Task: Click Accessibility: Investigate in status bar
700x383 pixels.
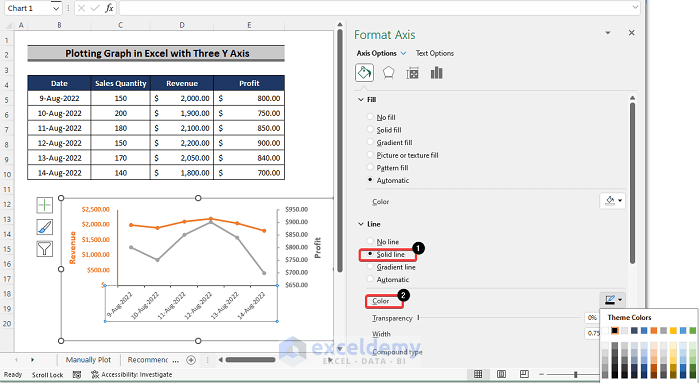Action: (132, 375)
